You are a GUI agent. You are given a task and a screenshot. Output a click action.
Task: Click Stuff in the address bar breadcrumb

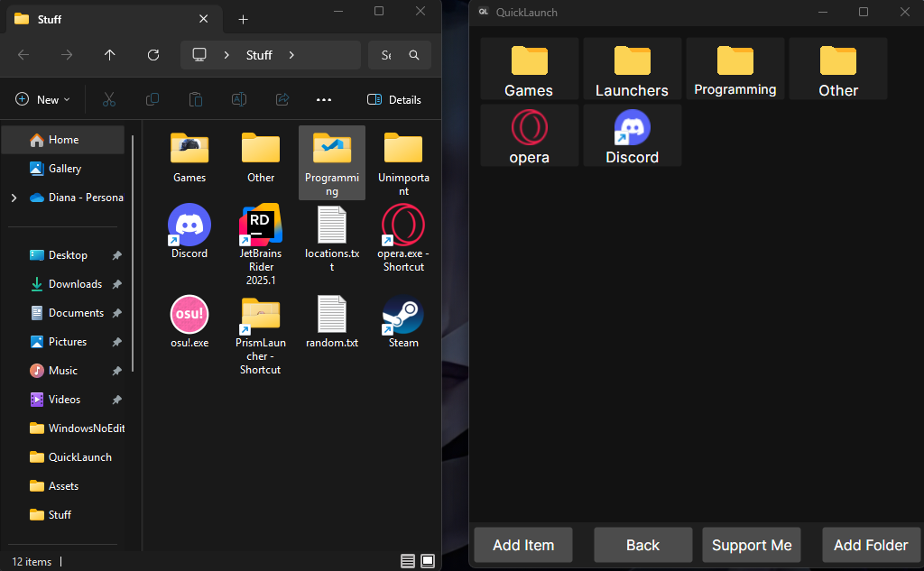[259, 55]
